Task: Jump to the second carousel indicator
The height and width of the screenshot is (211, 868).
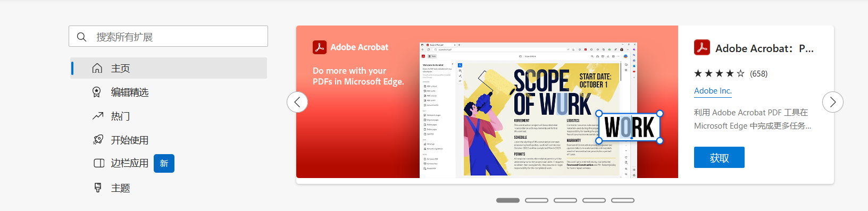Action: point(537,200)
